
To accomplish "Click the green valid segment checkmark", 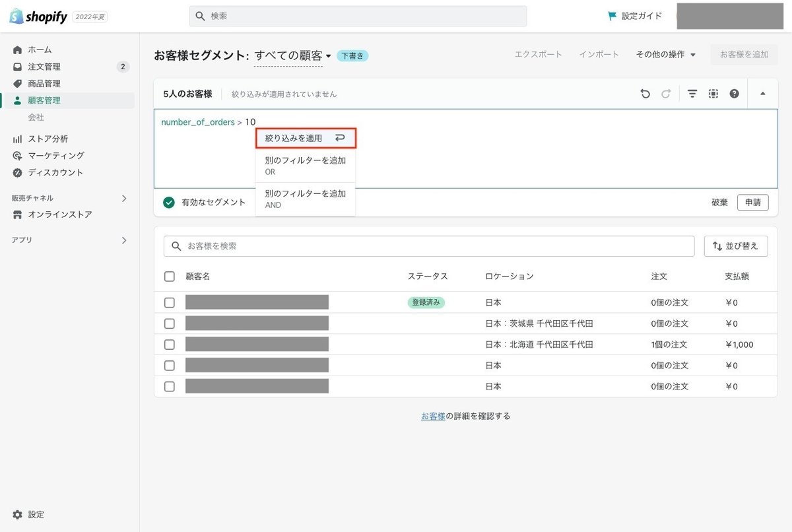I will click(169, 203).
